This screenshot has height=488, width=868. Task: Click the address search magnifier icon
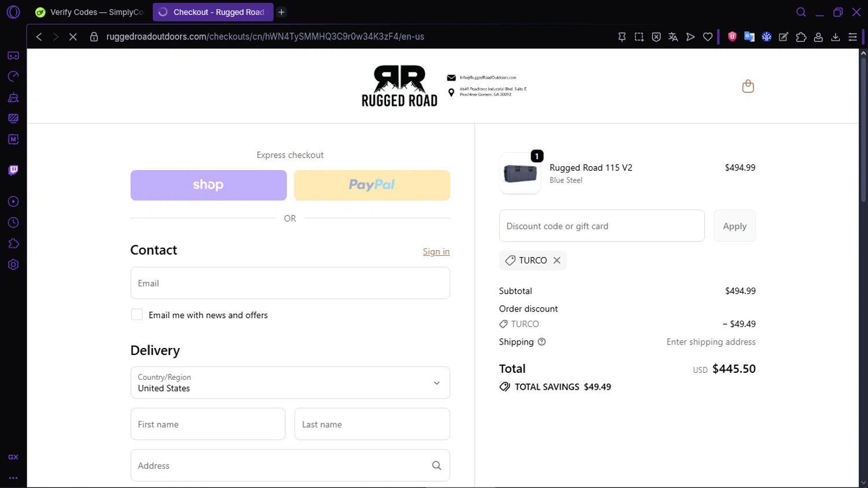point(436,465)
